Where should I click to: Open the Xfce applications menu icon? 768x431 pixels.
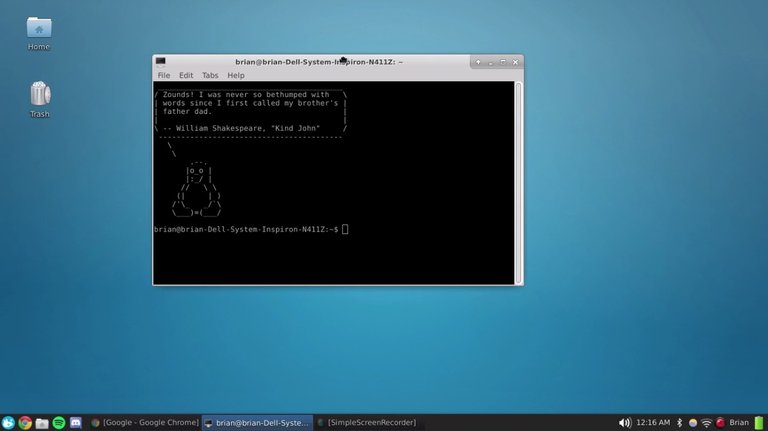(8, 423)
